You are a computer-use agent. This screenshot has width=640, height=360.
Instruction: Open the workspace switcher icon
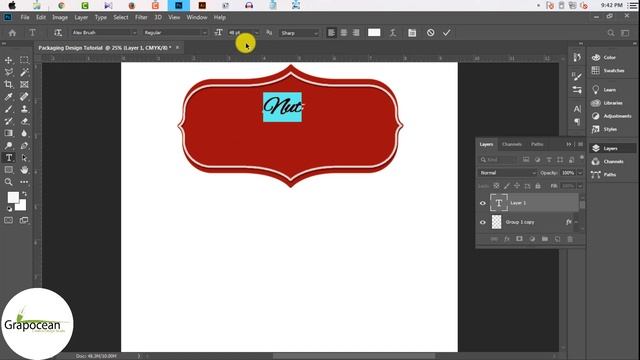625,33
